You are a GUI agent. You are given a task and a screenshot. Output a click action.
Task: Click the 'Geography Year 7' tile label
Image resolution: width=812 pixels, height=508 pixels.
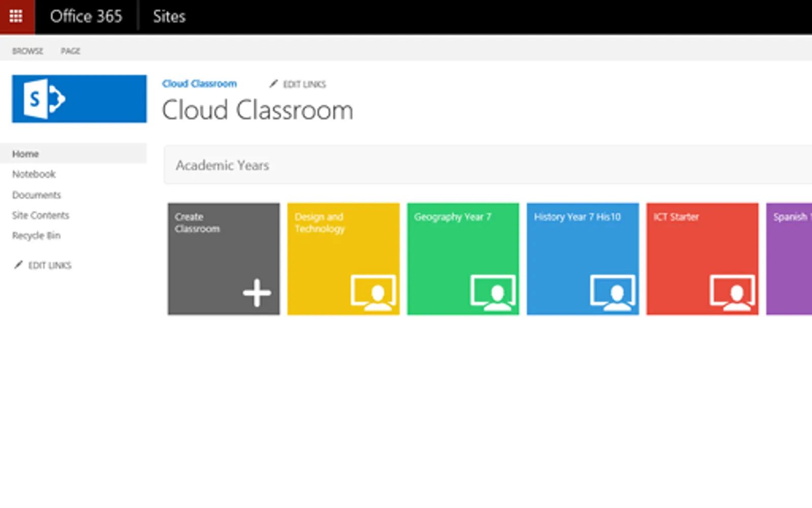click(x=453, y=217)
